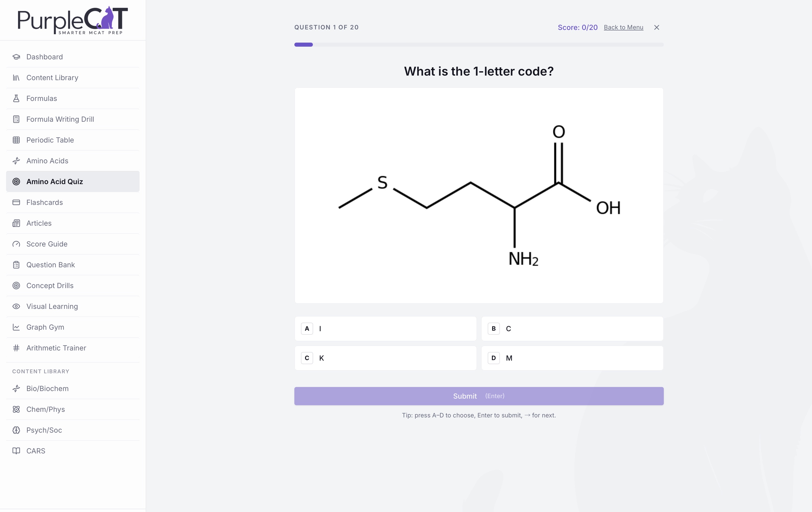Click the 'What is the 1-letter code?' heading
The height and width of the screenshot is (512, 812).
[x=479, y=71]
